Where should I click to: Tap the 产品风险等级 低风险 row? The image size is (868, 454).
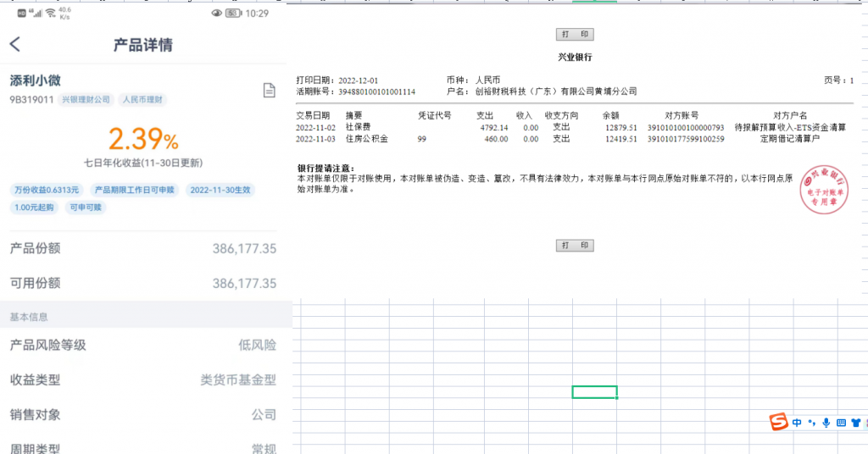coord(142,345)
